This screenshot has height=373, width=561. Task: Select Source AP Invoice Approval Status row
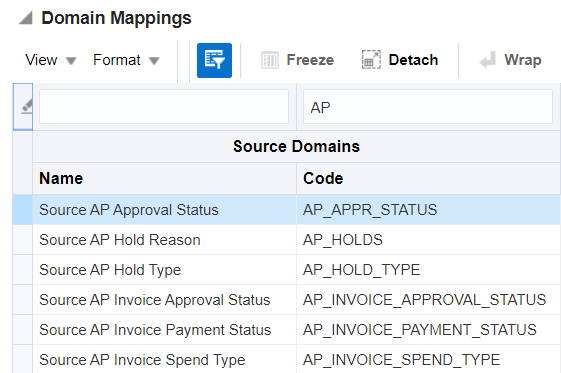point(286,300)
